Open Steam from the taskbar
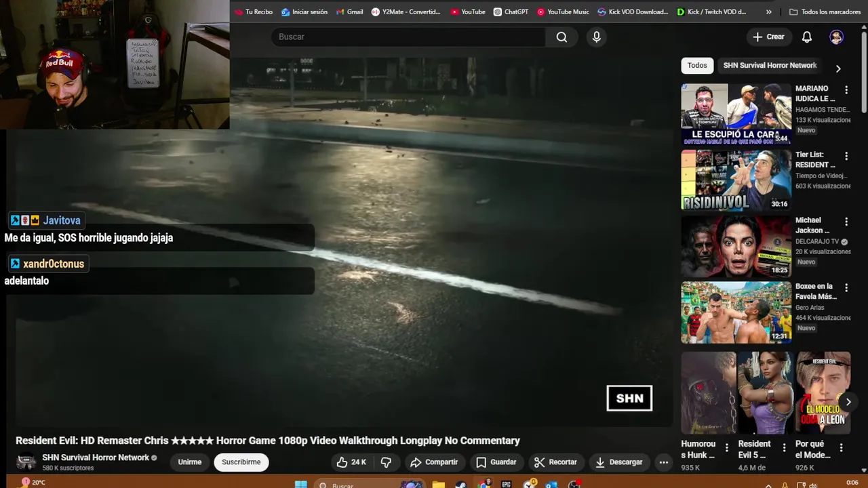Screen dimensions: 868x488 [x=460, y=484]
